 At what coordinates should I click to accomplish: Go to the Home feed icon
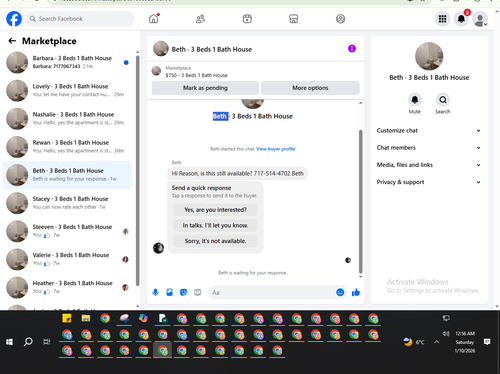click(x=154, y=19)
